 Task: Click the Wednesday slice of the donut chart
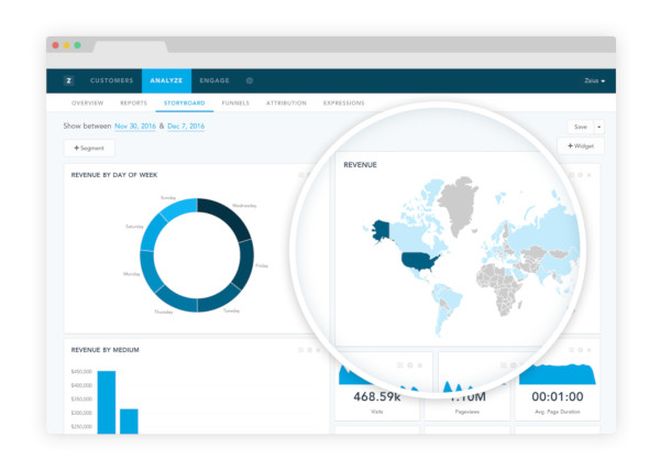point(227,217)
